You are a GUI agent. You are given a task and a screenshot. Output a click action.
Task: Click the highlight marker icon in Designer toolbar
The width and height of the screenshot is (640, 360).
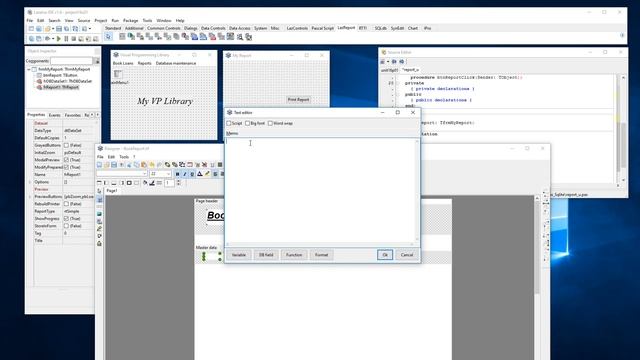pyautogui.click(x=207, y=174)
